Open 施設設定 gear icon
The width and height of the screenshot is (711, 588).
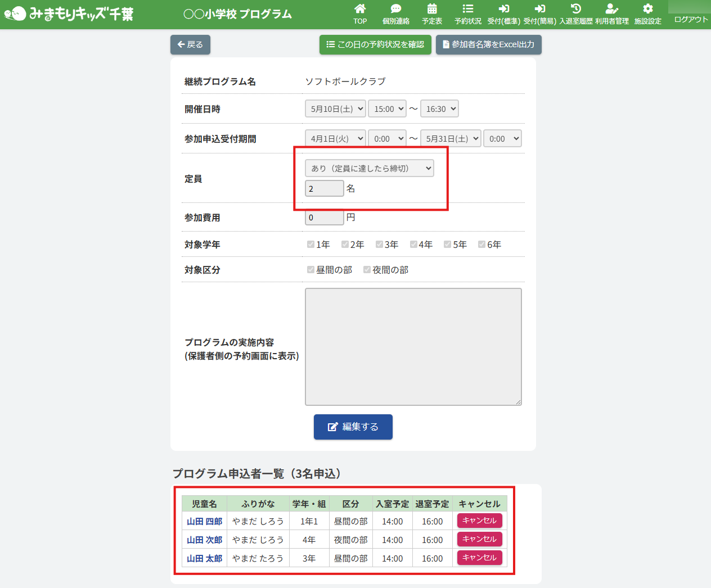coord(647,9)
